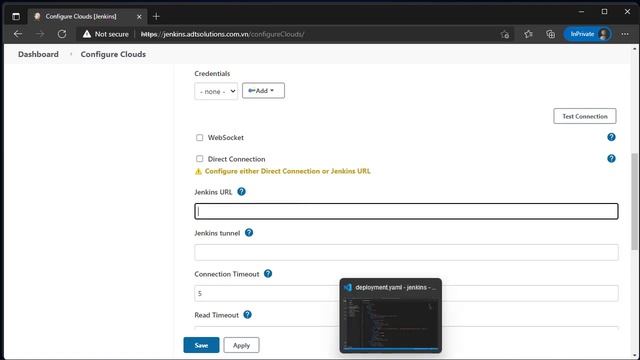
Task: Open the Collections icon
Action: pos(551,34)
